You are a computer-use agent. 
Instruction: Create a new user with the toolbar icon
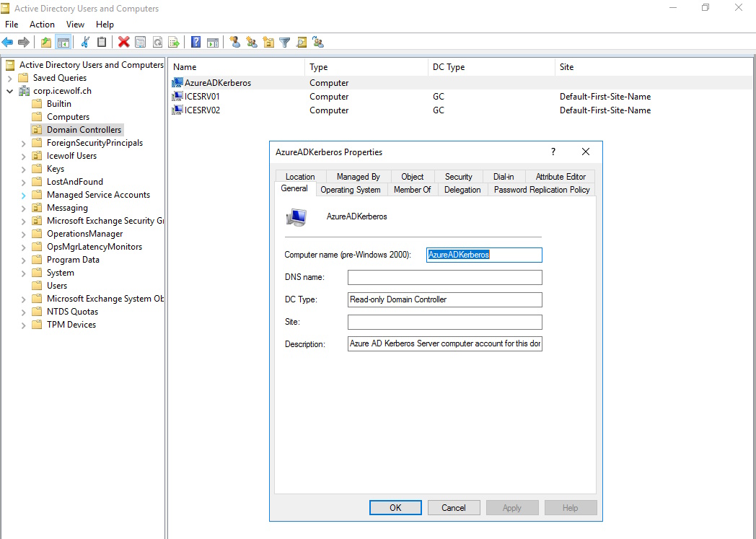234,43
